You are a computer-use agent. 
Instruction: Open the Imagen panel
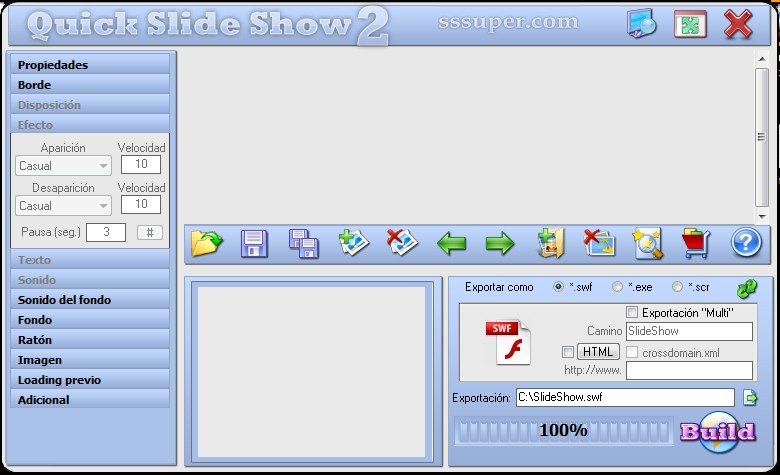coord(90,359)
